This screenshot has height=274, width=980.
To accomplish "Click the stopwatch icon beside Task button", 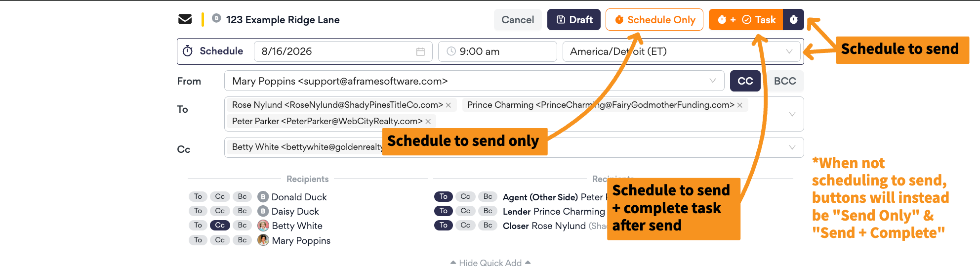I will click(793, 20).
